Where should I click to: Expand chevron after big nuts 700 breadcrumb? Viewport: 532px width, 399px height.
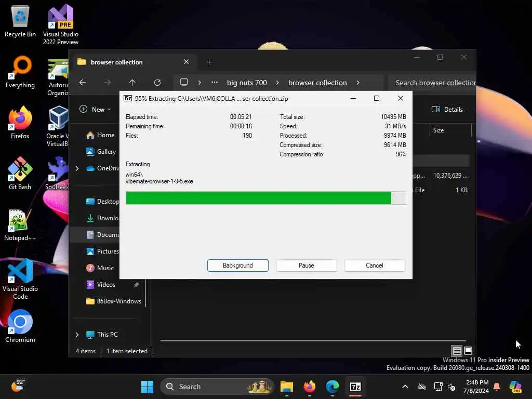click(x=277, y=83)
